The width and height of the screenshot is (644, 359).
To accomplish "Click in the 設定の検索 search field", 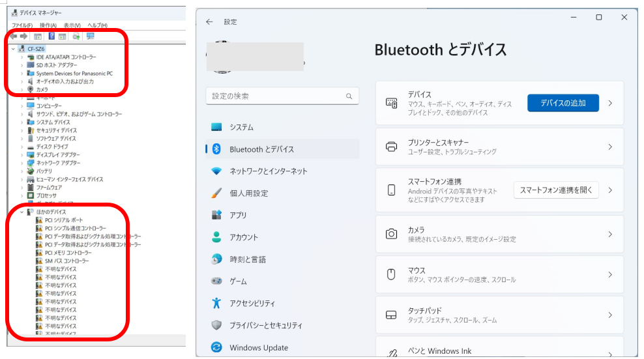I will (282, 96).
